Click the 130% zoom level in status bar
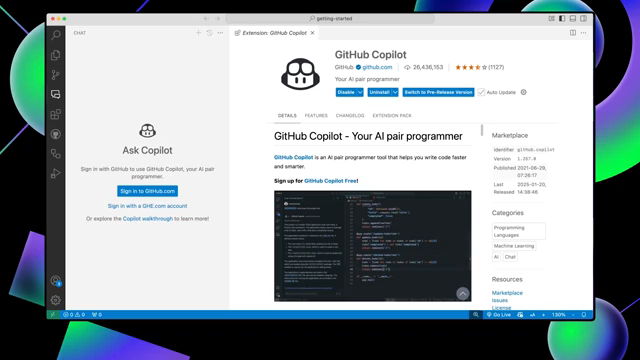 558,315
